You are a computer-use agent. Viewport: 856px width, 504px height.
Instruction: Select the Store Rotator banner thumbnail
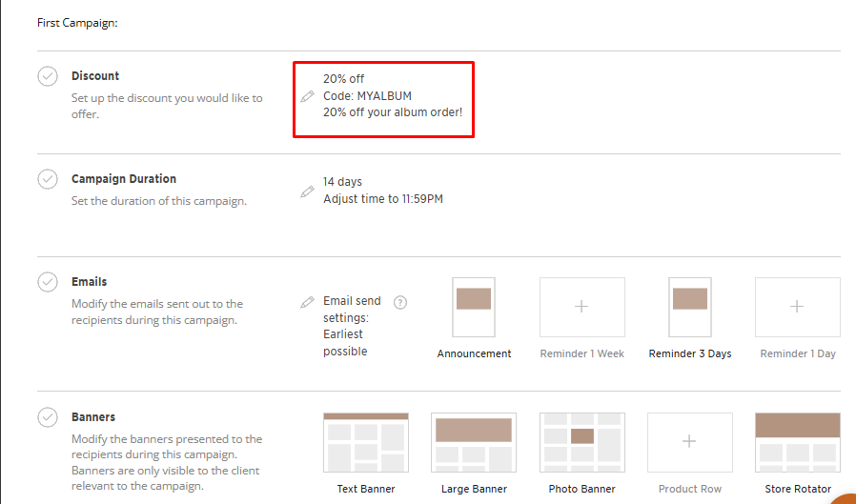click(x=797, y=442)
